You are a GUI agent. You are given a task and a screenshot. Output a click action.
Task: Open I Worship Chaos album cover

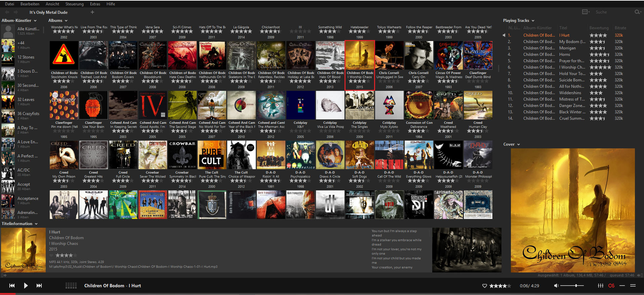tap(360, 56)
